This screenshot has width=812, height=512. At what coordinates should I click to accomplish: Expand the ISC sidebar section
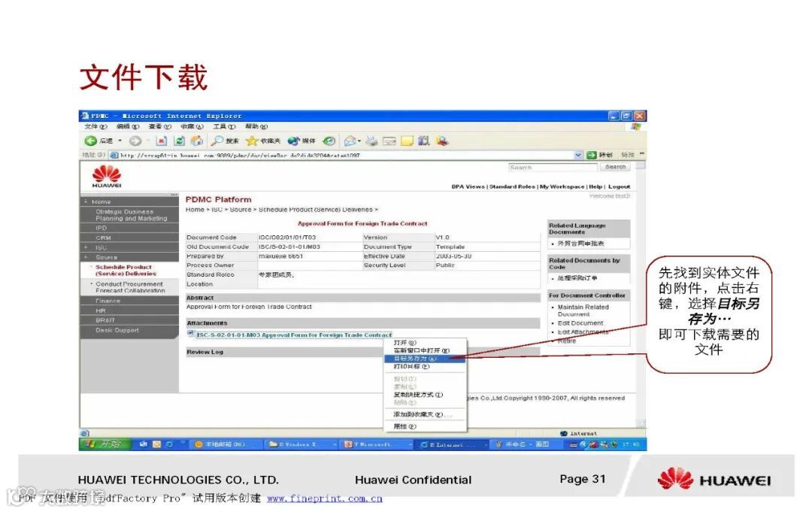86,247
